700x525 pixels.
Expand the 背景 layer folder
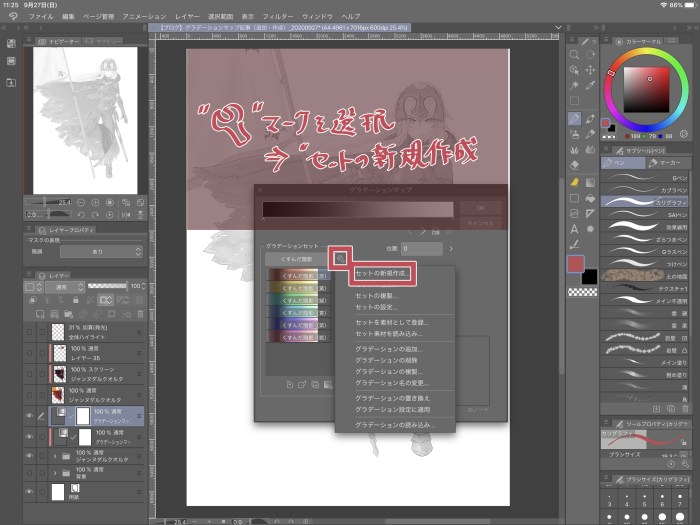(55, 473)
